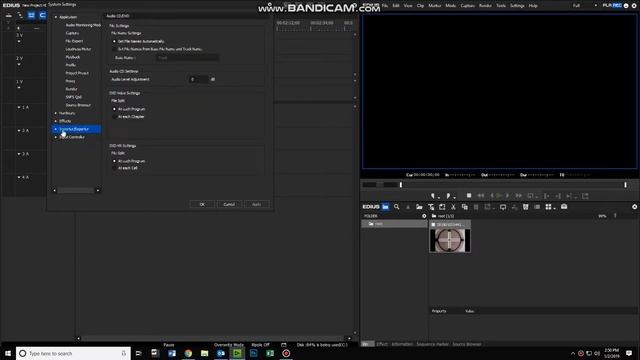Open the Marker menu

click(435, 6)
